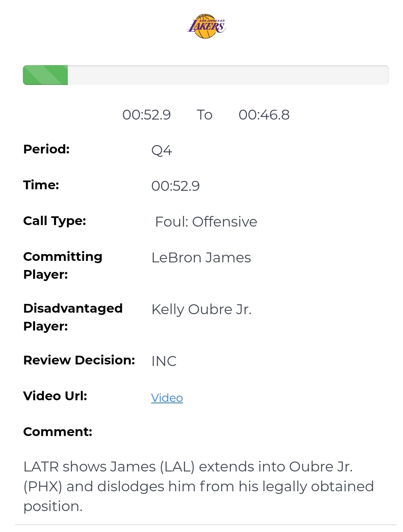Image resolution: width=403 pixels, height=532 pixels.
Task: Open the Video link
Action: pyautogui.click(x=167, y=398)
